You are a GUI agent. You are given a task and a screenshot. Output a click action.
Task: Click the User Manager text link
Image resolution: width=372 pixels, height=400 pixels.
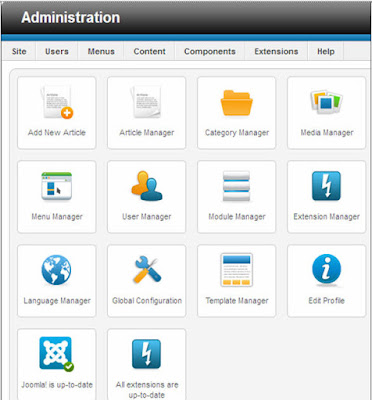click(x=147, y=217)
